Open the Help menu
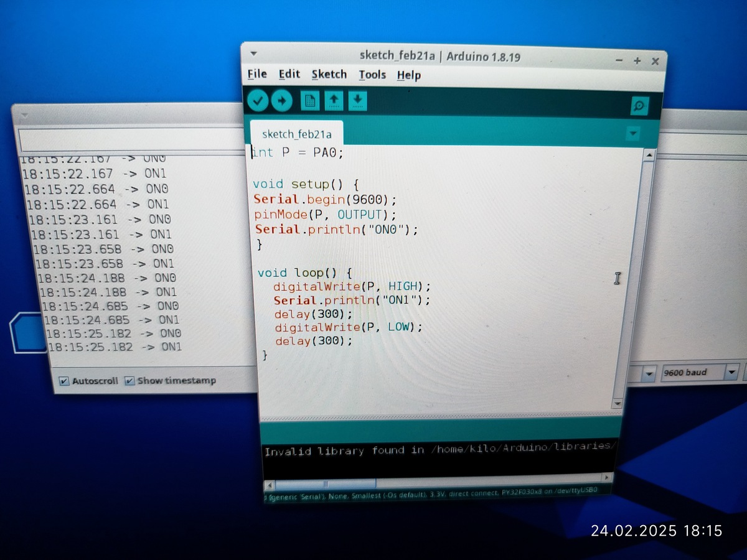 click(x=409, y=75)
